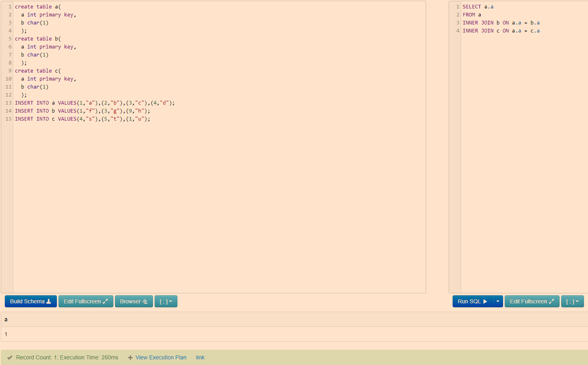Open the result 'link' hyperlink
The image size is (588, 365).
[200, 357]
